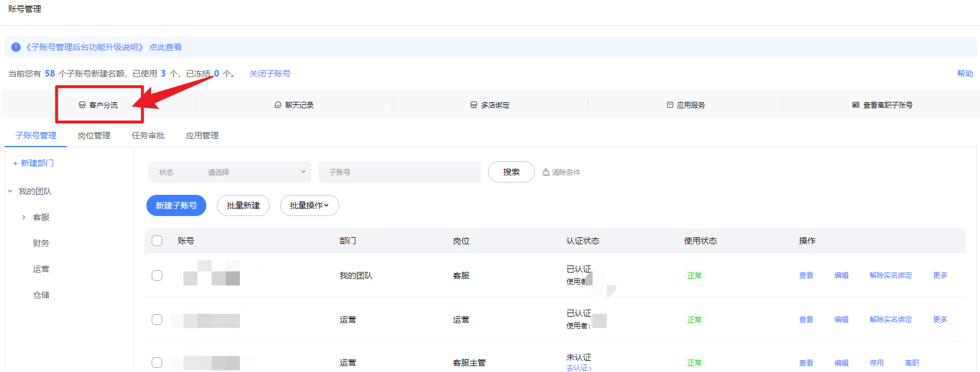Screen dimensions: 980x372
Task: Click the 部门 column header
Action: click(x=347, y=241)
